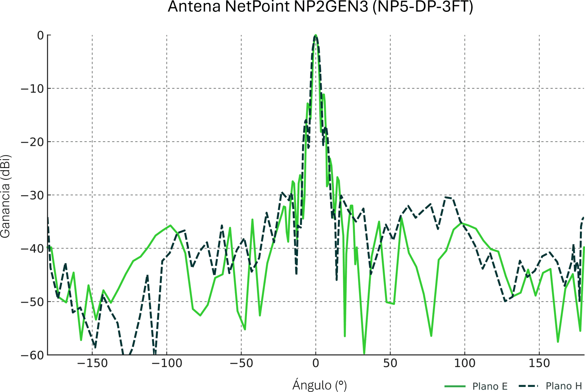This screenshot has height=392, width=585.
Task: Click the chart title "Antena NetPoint NP2GEN3 (NP5-DP-3FT)"
Action: pos(320,7)
